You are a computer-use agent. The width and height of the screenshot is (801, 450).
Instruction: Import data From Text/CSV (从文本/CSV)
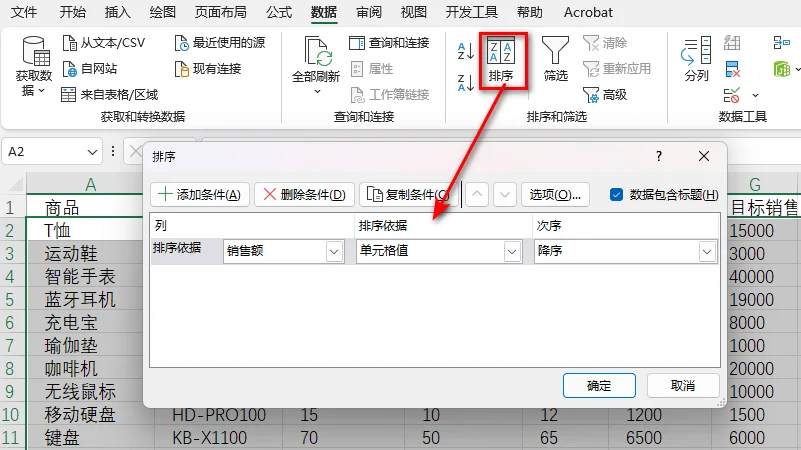point(104,43)
